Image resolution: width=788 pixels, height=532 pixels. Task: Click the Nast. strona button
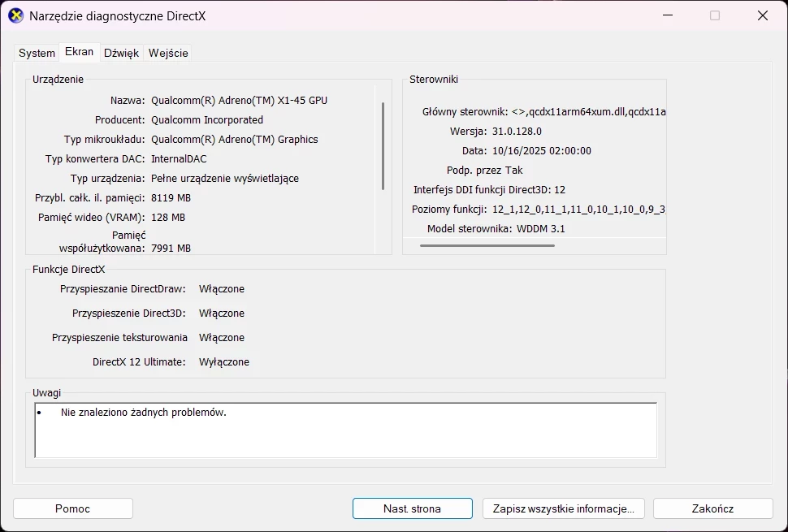pos(412,508)
